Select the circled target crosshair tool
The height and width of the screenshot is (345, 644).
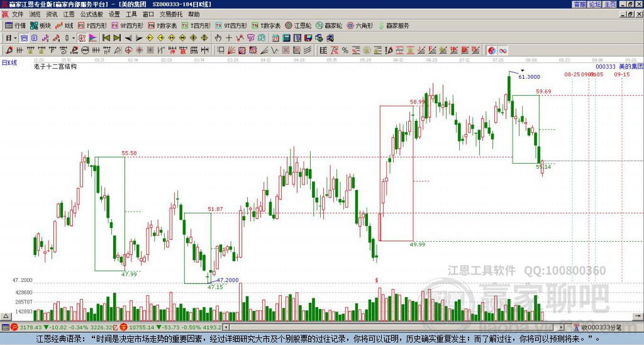[128, 50]
